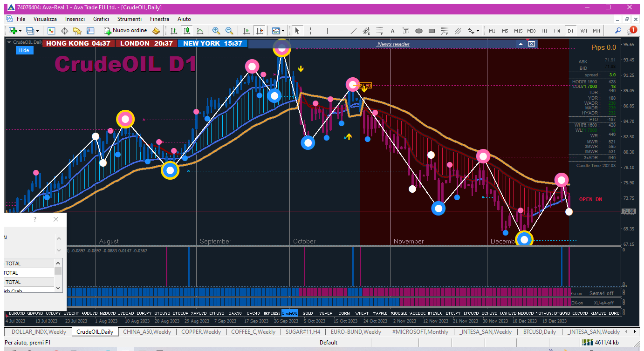Select the parallel lines channel tool

click(458, 31)
